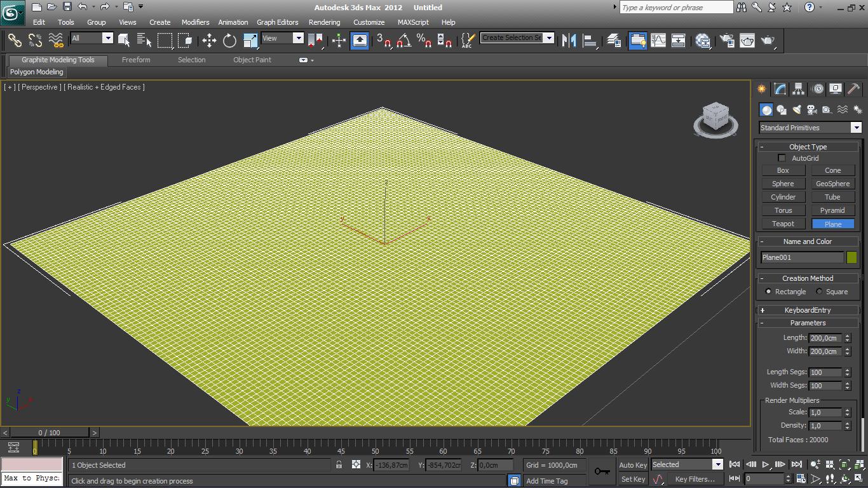Open the Rendering menu
Image resolution: width=868 pixels, height=488 pixels.
(324, 22)
